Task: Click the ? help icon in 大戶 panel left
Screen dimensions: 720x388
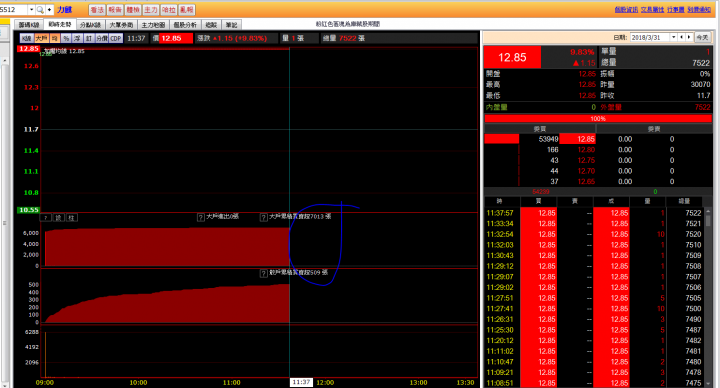Action: pos(45,218)
